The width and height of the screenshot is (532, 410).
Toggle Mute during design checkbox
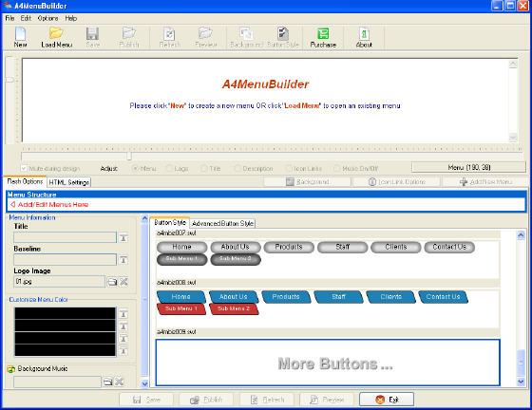[x=24, y=168]
